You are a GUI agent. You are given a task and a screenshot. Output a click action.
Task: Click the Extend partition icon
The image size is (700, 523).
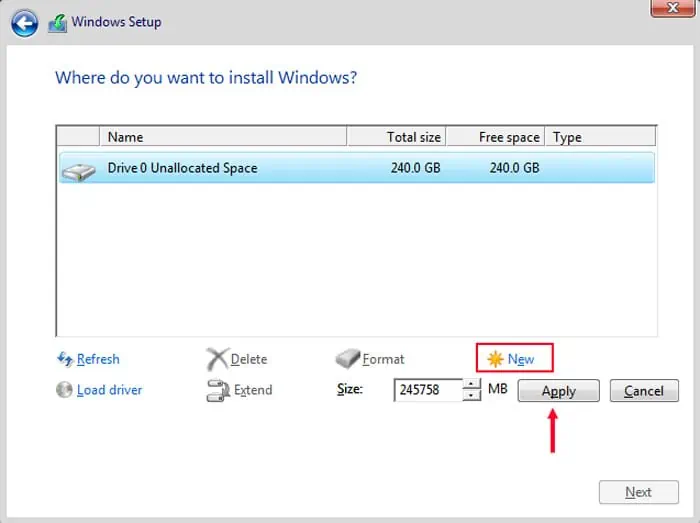point(218,390)
